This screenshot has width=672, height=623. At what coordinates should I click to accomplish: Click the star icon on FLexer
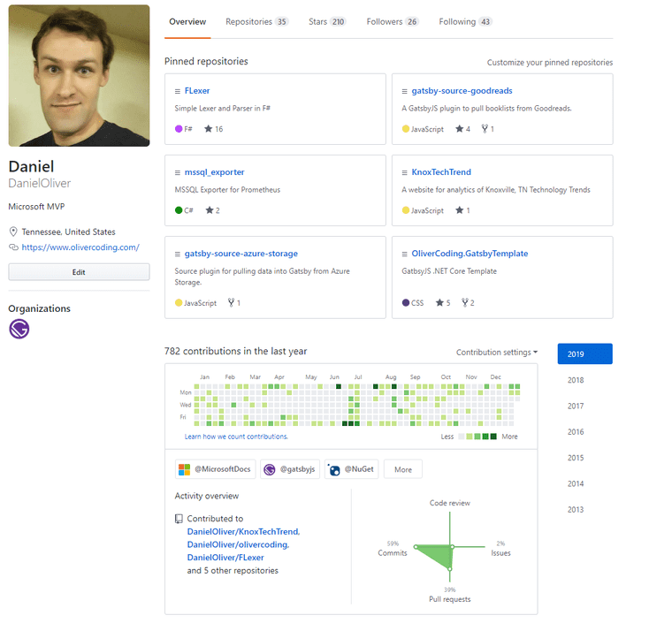209,129
